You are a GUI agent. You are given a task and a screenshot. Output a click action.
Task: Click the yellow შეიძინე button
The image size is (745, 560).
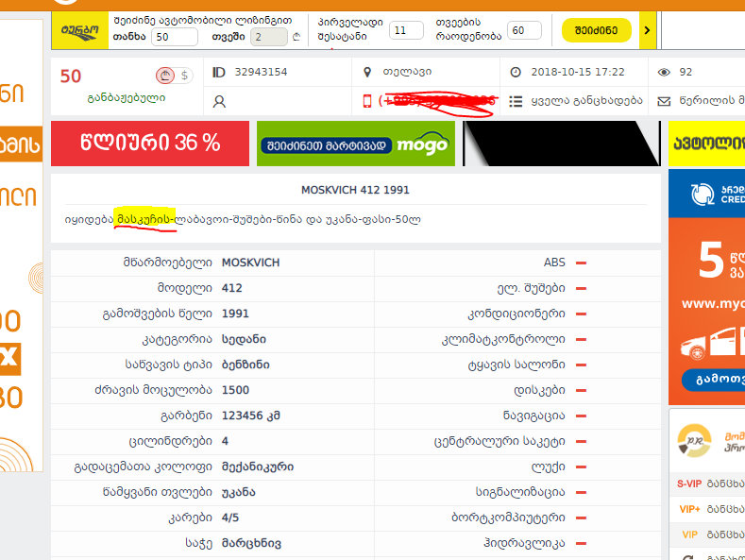597,30
